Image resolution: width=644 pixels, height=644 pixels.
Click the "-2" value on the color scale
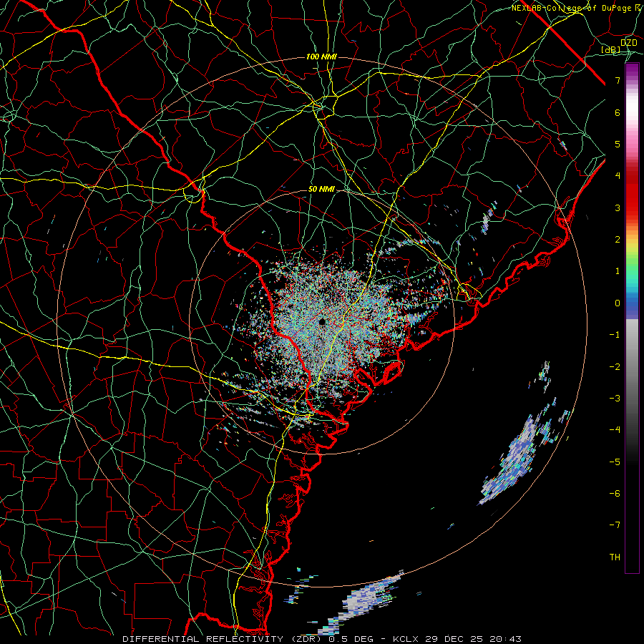tap(615, 367)
